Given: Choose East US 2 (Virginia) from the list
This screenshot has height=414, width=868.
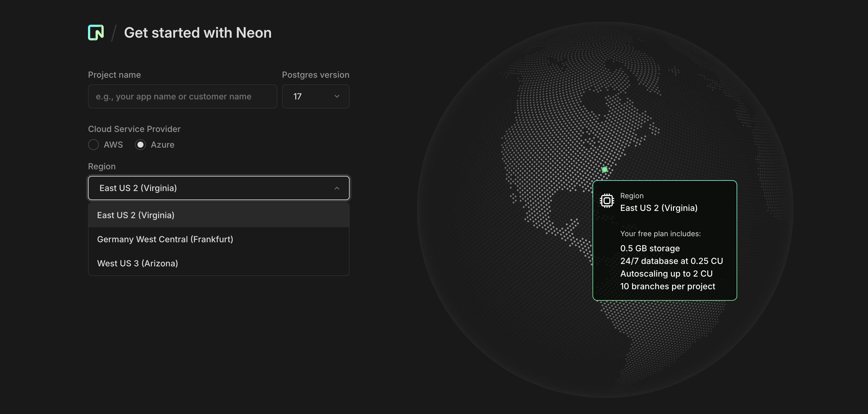Looking at the screenshot, I should coord(219,215).
